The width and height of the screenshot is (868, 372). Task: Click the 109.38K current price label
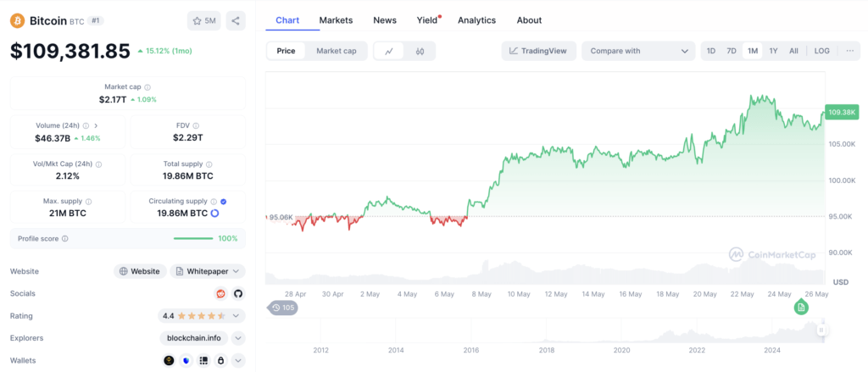[842, 113]
